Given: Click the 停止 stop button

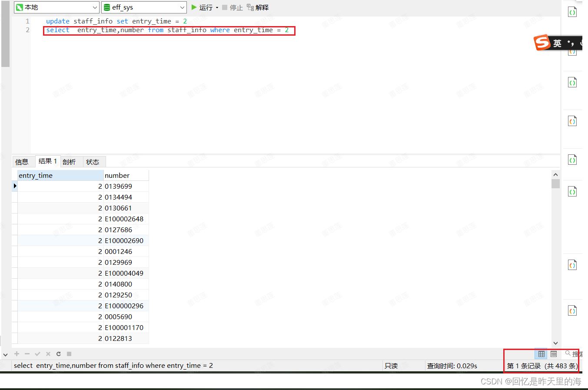Looking at the screenshot, I should coord(233,7).
